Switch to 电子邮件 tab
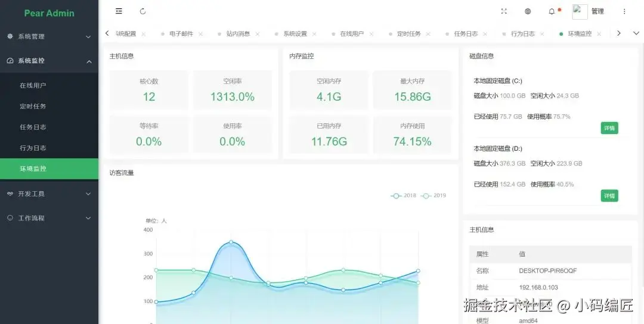 [x=181, y=33]
